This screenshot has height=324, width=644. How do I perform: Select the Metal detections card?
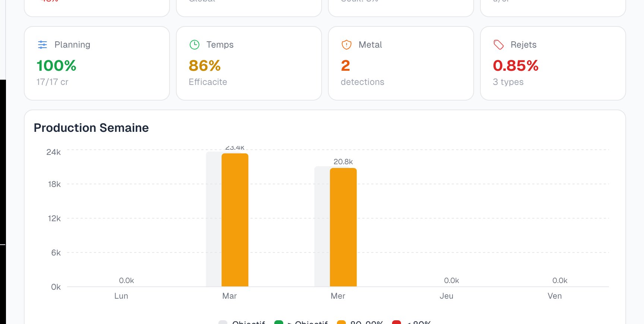401,63
